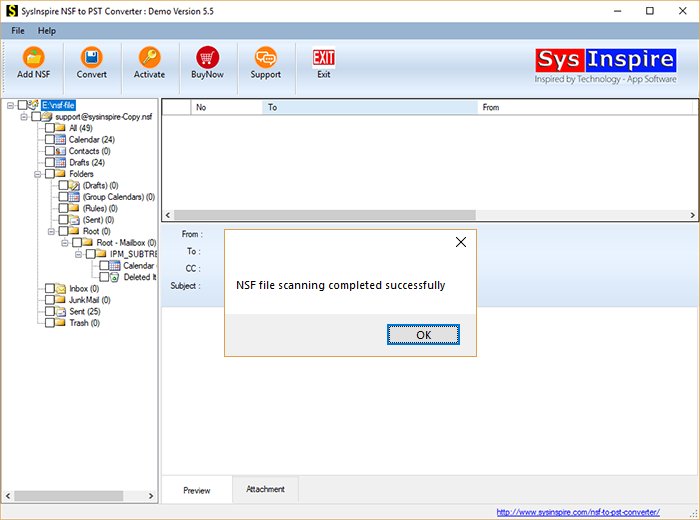Click the BuyNow shopping cart icon
The image size is (700, 520).
(208, 57)
